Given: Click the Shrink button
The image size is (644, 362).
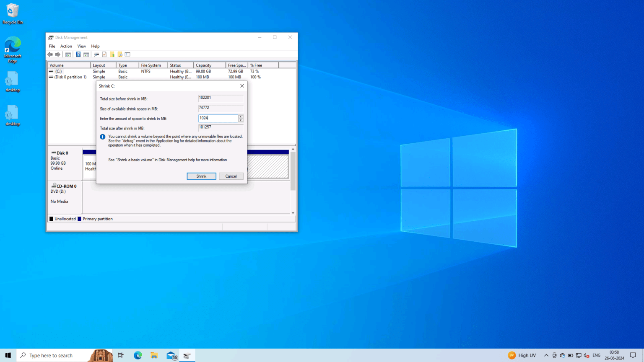Looking at the screenshot, I should (201, 176).
